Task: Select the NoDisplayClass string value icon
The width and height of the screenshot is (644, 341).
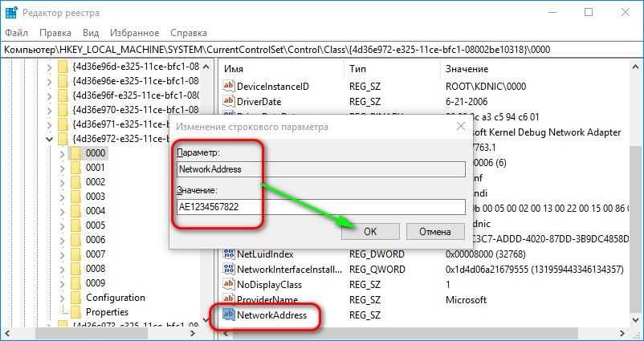Action: click(x=228, y=284)
